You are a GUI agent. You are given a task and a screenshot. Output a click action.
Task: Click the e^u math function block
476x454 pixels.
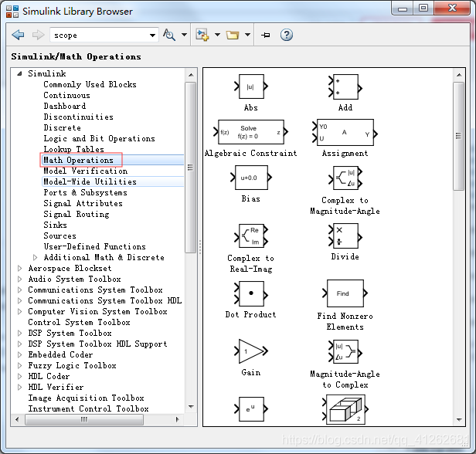click(251, 409)
